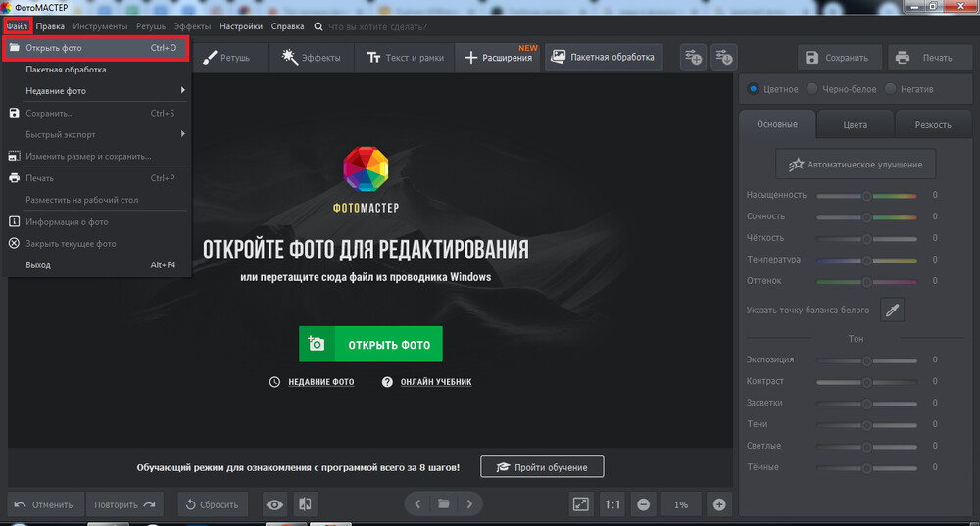
Task: Select the Черно-белое radio button
Action: (812, 89)
